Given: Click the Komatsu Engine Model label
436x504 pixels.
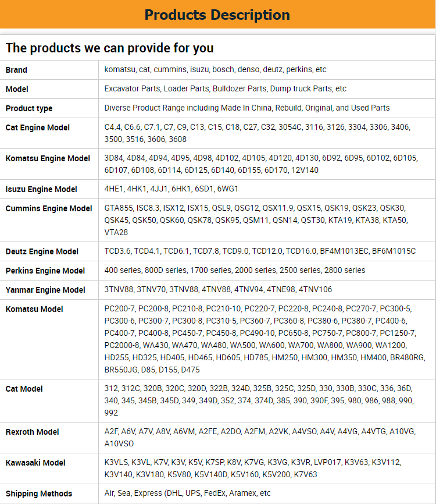Looking at the screenshot, I should point(48,158).
